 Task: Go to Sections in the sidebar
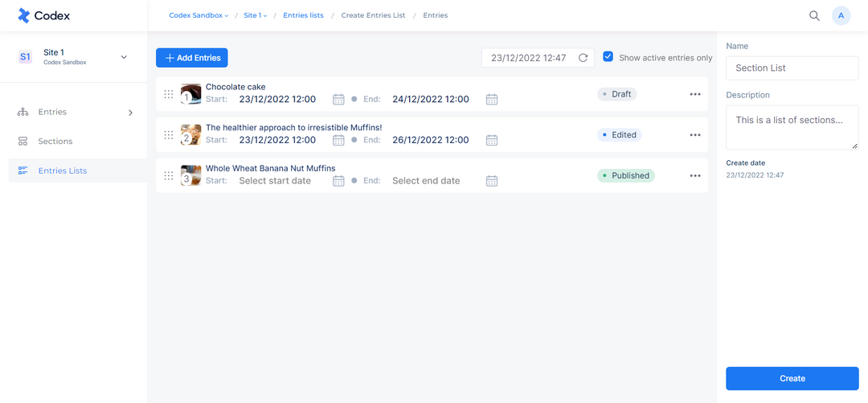55,142
